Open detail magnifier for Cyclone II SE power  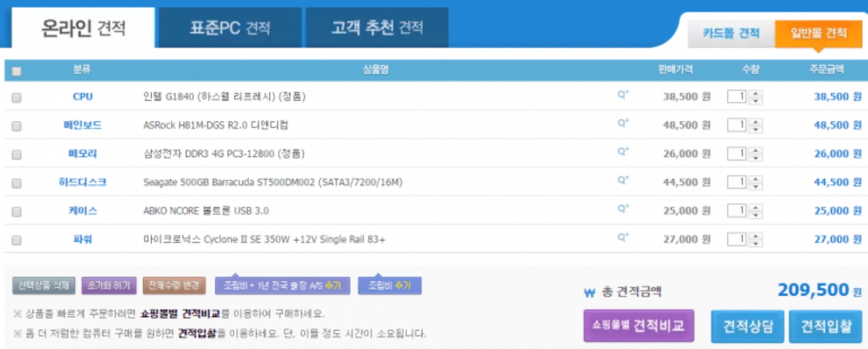[x=623, y=237]
